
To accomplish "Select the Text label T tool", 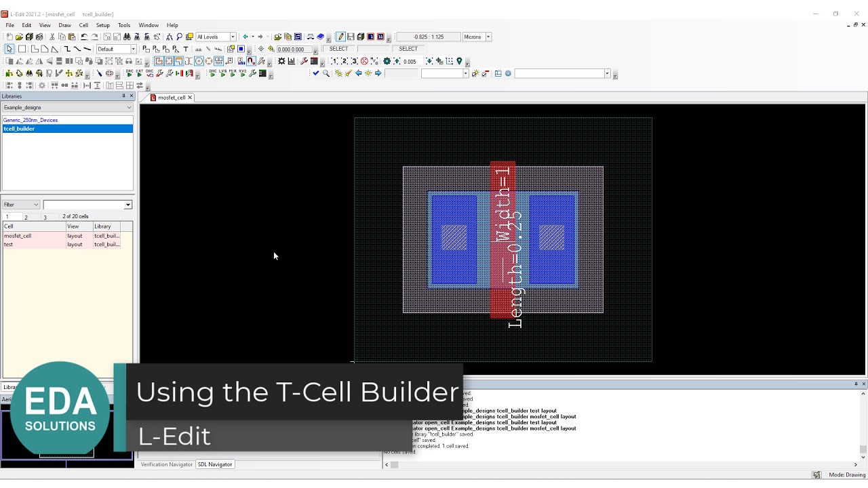I will (x=186, y=49).
